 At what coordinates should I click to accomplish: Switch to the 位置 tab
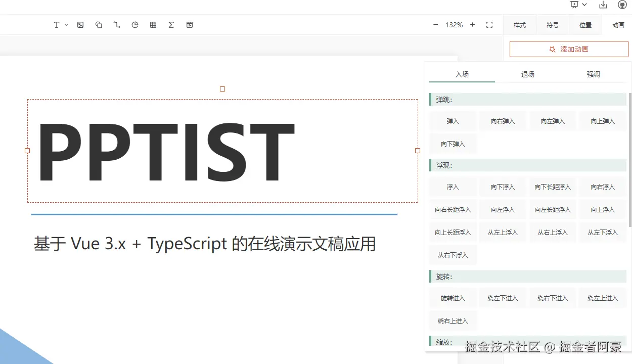(x=585, y=25)
